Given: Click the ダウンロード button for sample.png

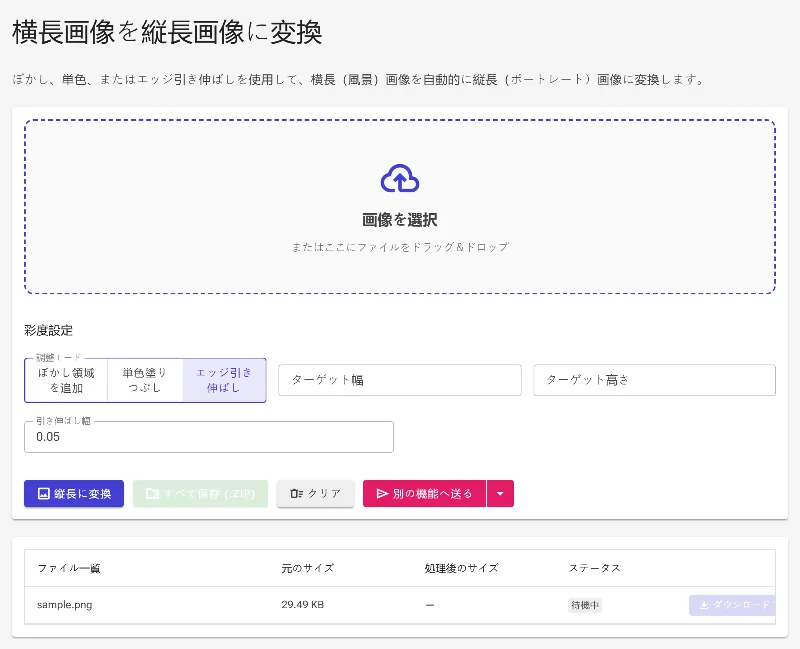Looking at the screenshot, I should [x=732, y=605].
